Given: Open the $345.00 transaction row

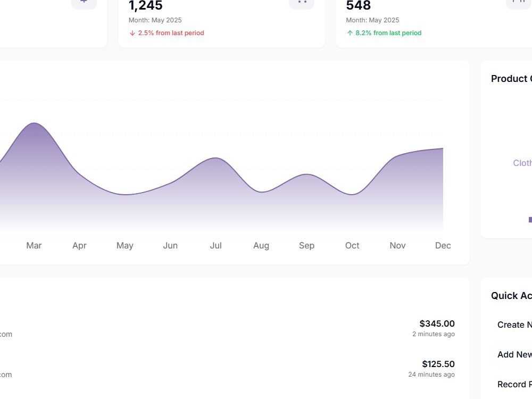Looking at the screenshot, I should point(227,328).
